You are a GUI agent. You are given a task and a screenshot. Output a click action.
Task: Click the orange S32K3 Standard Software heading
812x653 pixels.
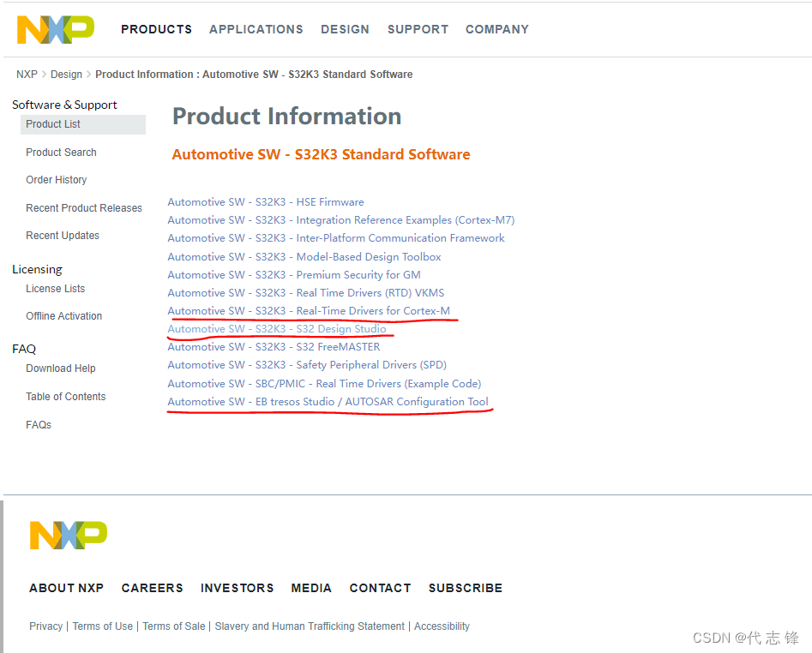coord(321,154)
